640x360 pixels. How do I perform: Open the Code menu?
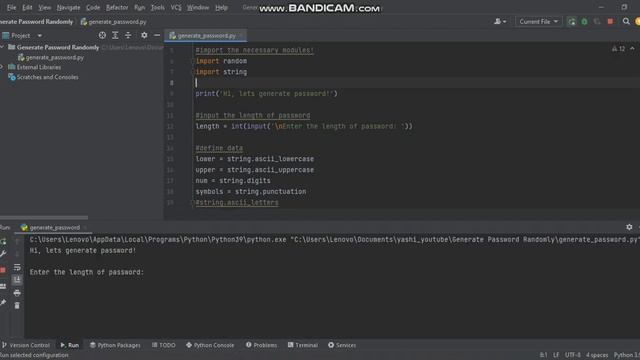93,7
